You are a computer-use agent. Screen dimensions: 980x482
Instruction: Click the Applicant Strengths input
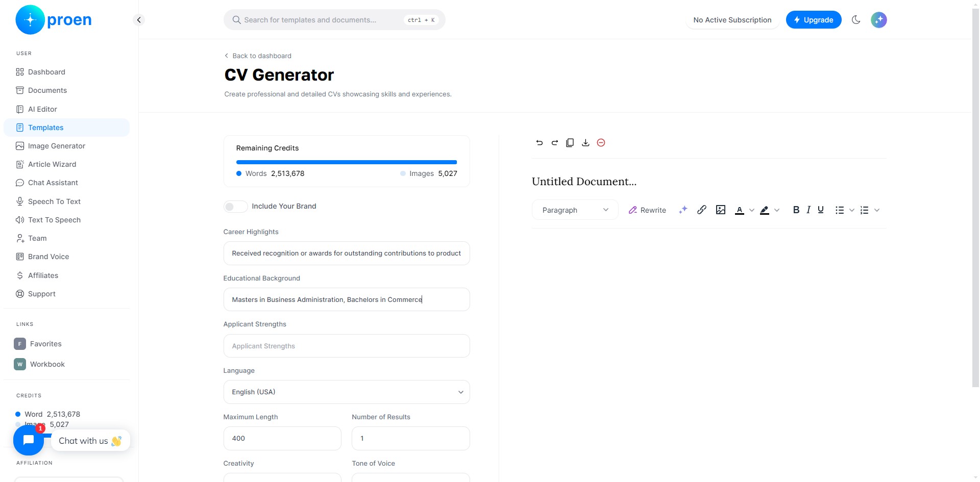click(347, 346)
